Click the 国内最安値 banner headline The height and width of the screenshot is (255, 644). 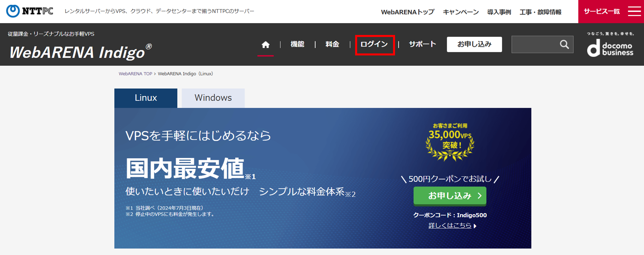(185, 168)
